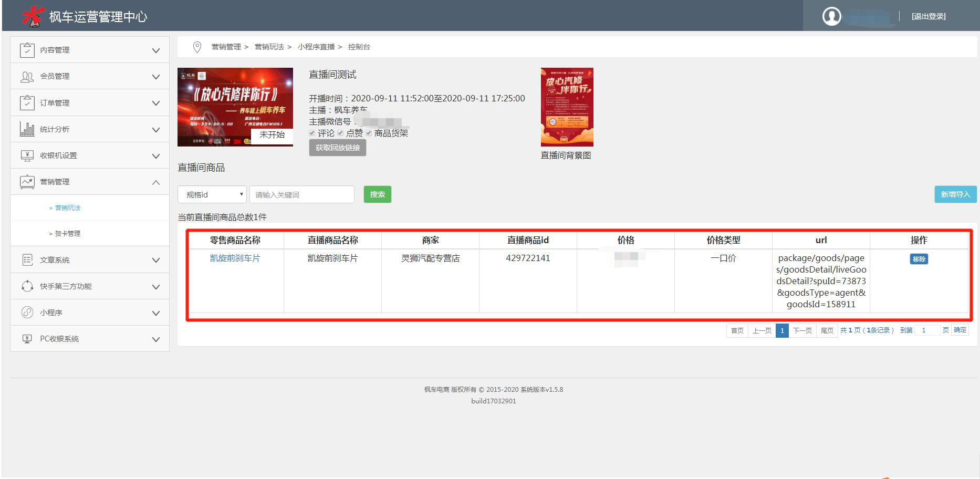This screenshot has width=980, height=479.
Task: Click the 灵狮汽配专营店 merchant cell
Action: coord(431,258)
